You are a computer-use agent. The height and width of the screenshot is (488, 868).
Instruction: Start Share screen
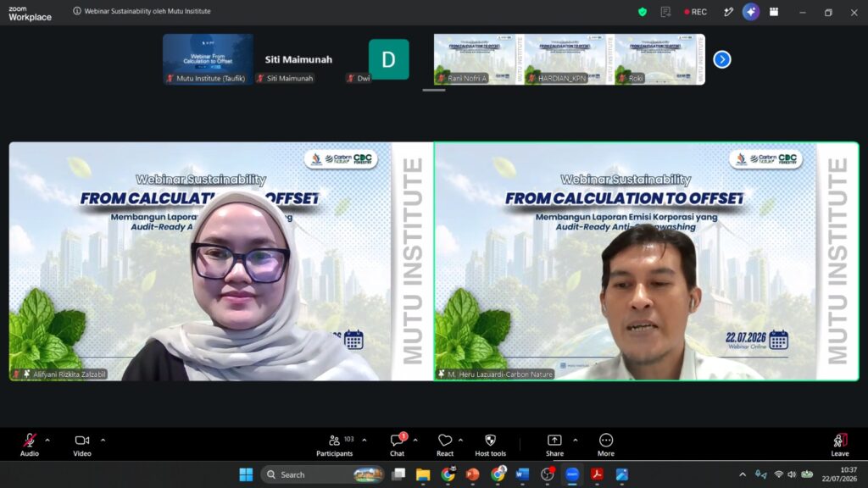[554, 445]
